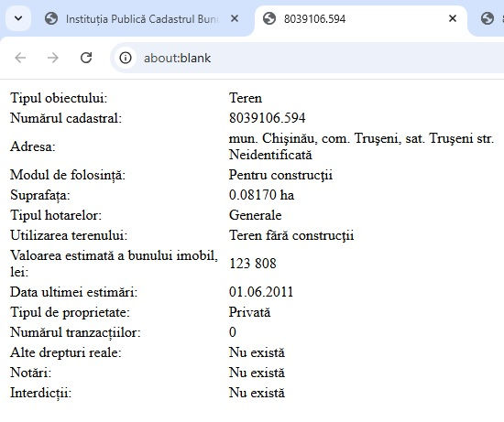View site information icon in address bar
Image resolution: width=504 pixels, height=422 pixels.
click(x=126, y=58)
